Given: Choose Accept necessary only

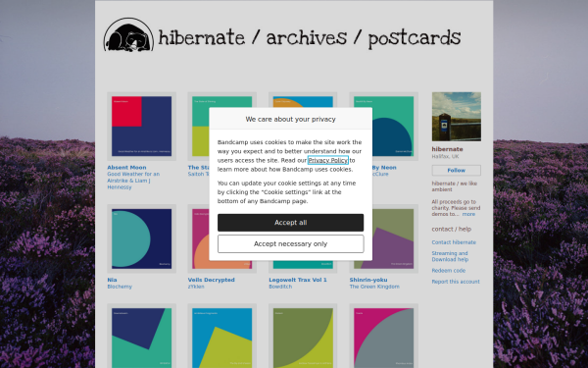Looking at the screenshot, I should click(290, 244).
